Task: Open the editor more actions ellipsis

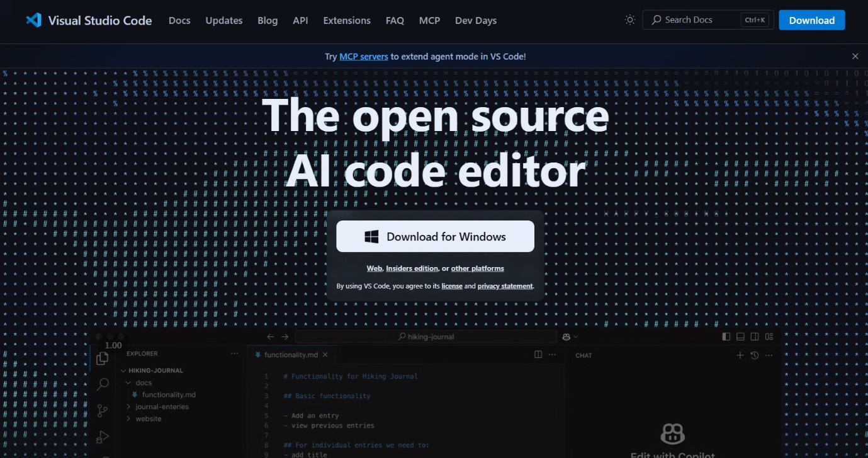Action: click(553, 355)
